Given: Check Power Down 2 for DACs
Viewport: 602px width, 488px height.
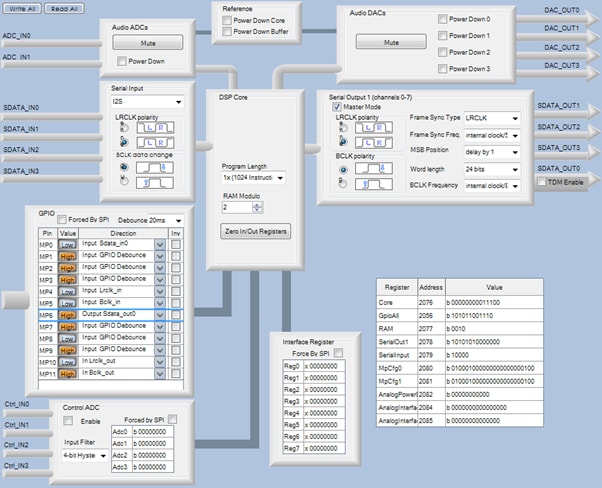Looking at the screenshot, I should click(443, 52).
